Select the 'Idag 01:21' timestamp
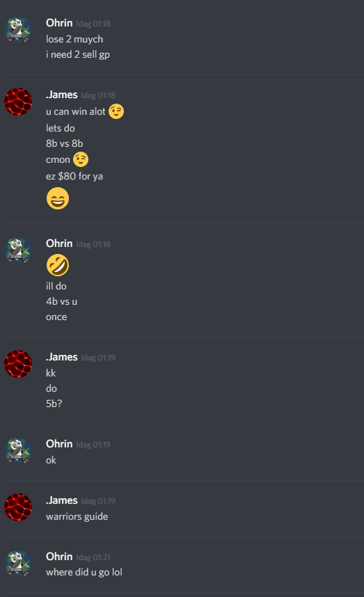Image resolution: width=364 pixels, height=597 pixels. 93,557
